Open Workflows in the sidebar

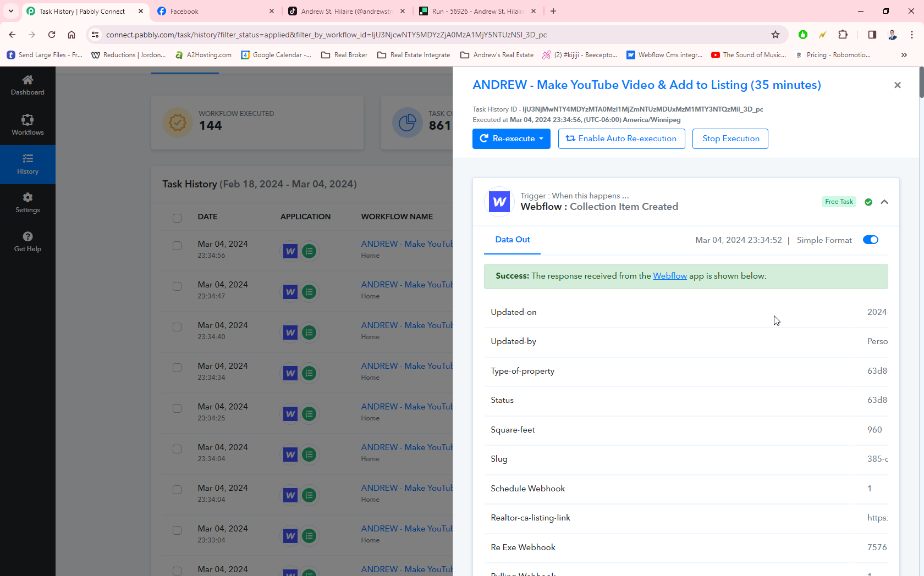point(28,125)
